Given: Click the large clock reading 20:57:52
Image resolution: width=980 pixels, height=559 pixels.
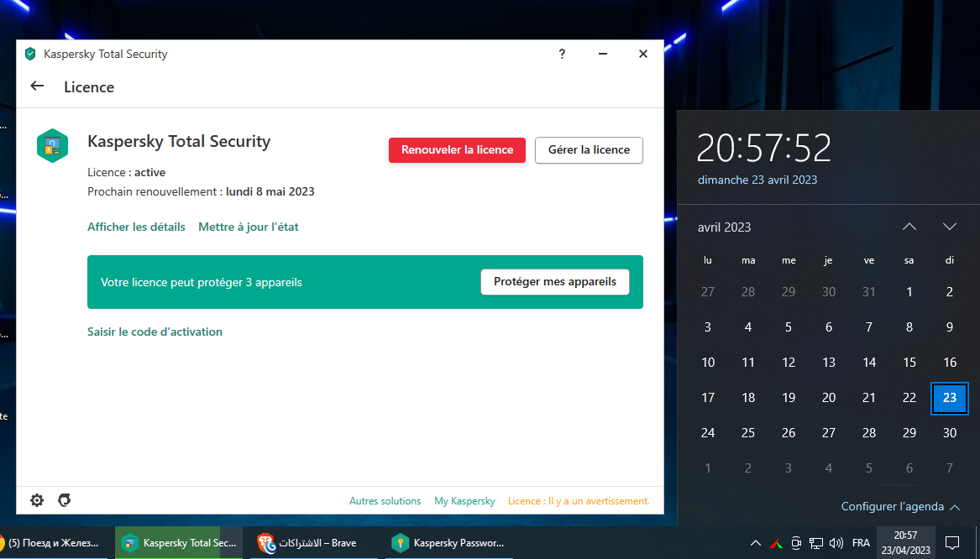Looking at the screenshot, I should click(x=763, y=148).
